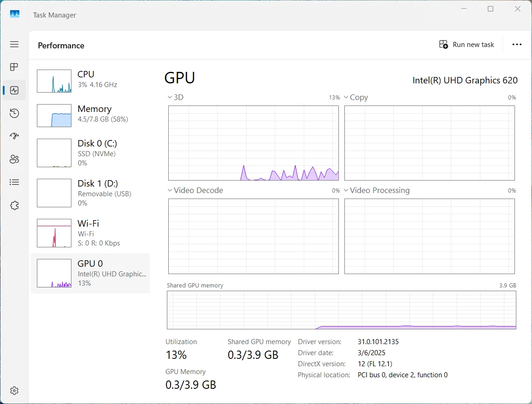532x404 pixels.
Task: Open Task Manager settings gear
Action: [x=14, y=391]
